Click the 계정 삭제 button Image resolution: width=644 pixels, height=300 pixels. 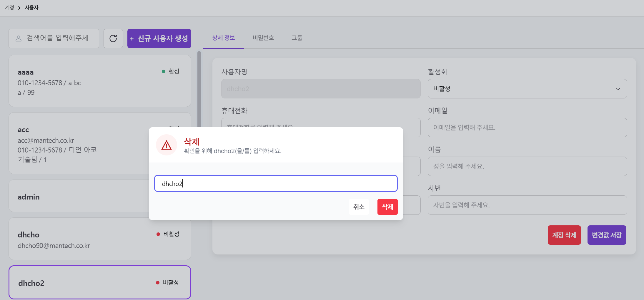click(564, 235)
